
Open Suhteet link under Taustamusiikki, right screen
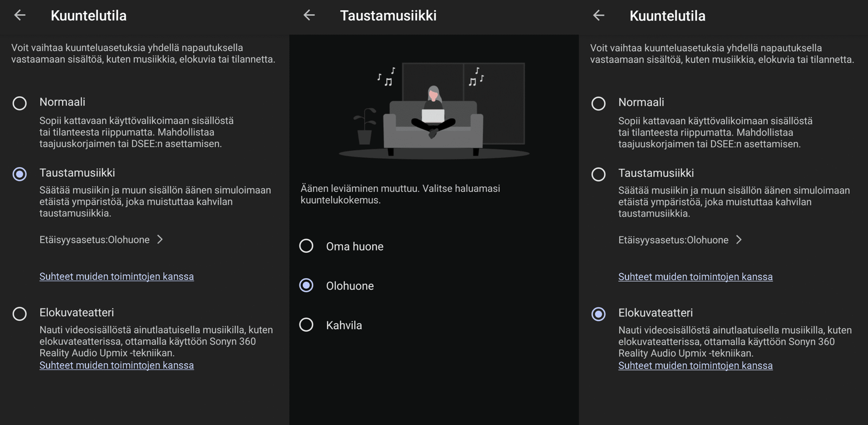click(x=695, y=277)
